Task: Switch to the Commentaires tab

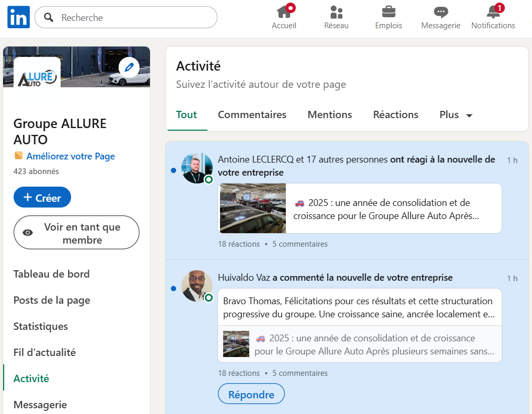Action: pyautogui.click(x=252, y=115)
